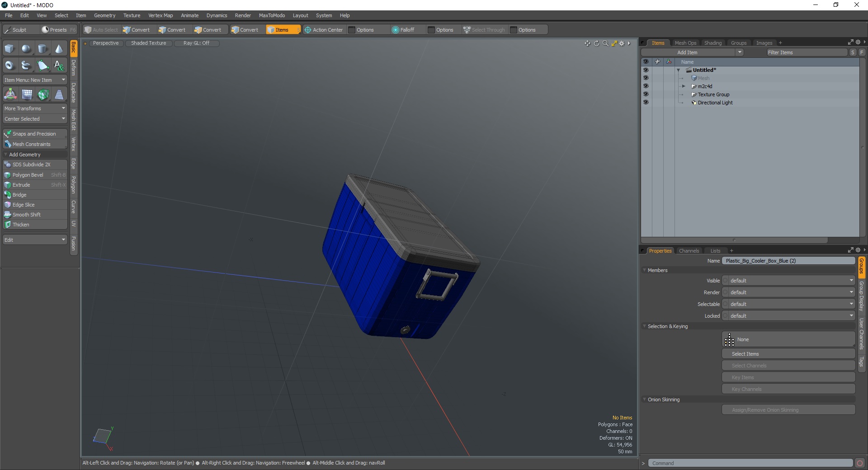Select the soft deform grid tool
868x470 pixels.
pyautogui.click(x=27, y=94)
